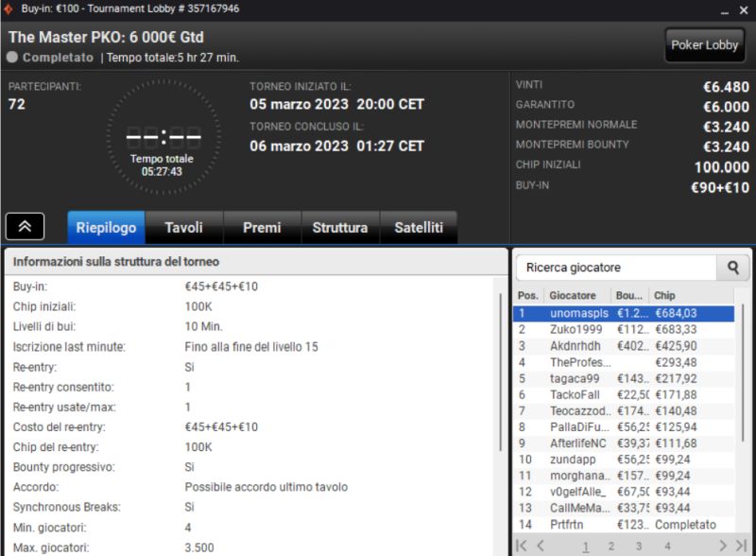Select player row tagaca99

click(624, 378)
